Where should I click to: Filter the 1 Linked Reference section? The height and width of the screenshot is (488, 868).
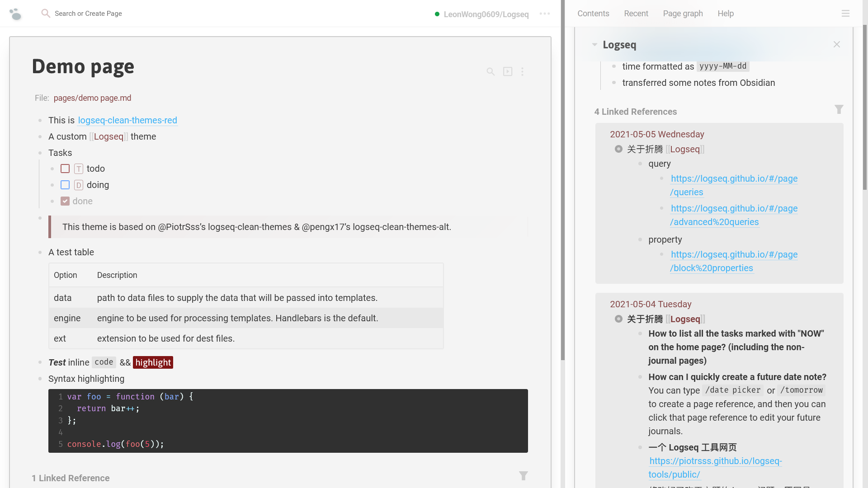point(523,476)
